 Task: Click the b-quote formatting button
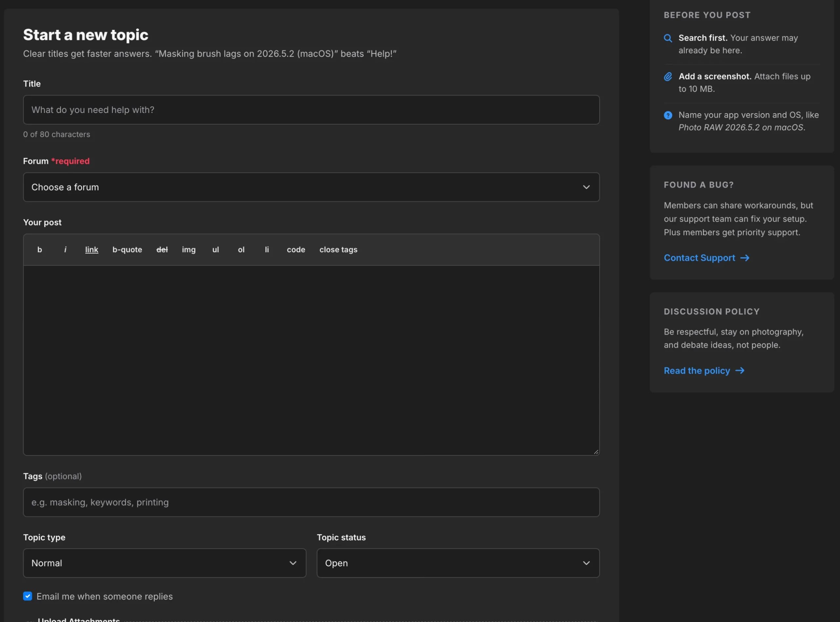(x=127, y=250)
